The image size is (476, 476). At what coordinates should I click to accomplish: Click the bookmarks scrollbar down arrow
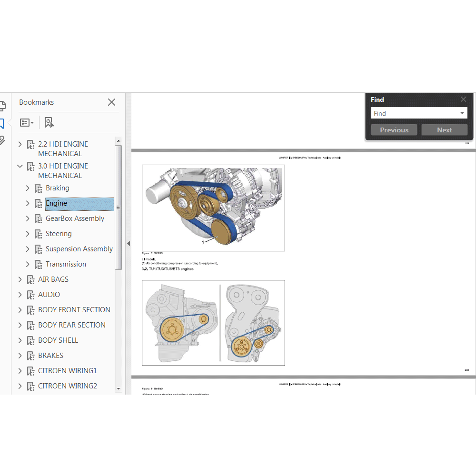tap(119, 388)
